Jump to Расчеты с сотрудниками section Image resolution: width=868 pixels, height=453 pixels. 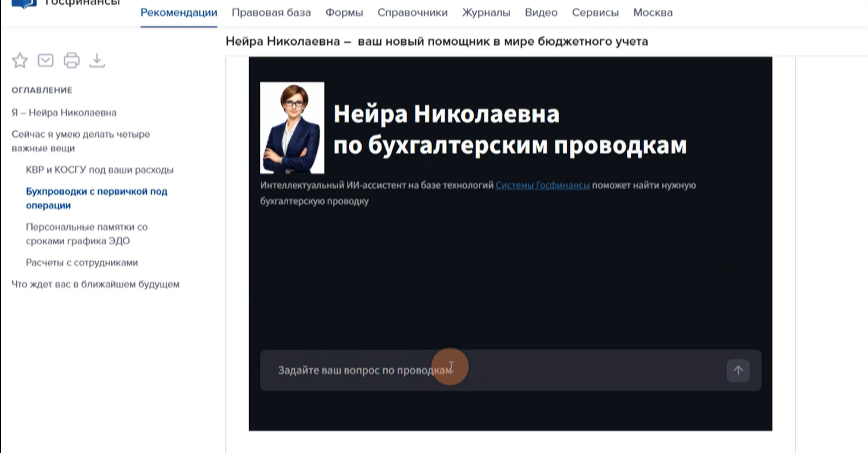[82, 262]
